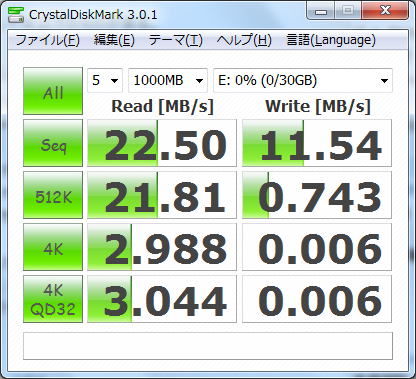
Task: Select the 4K QD32 write result 0.006
Action: (x=317, y=299)
